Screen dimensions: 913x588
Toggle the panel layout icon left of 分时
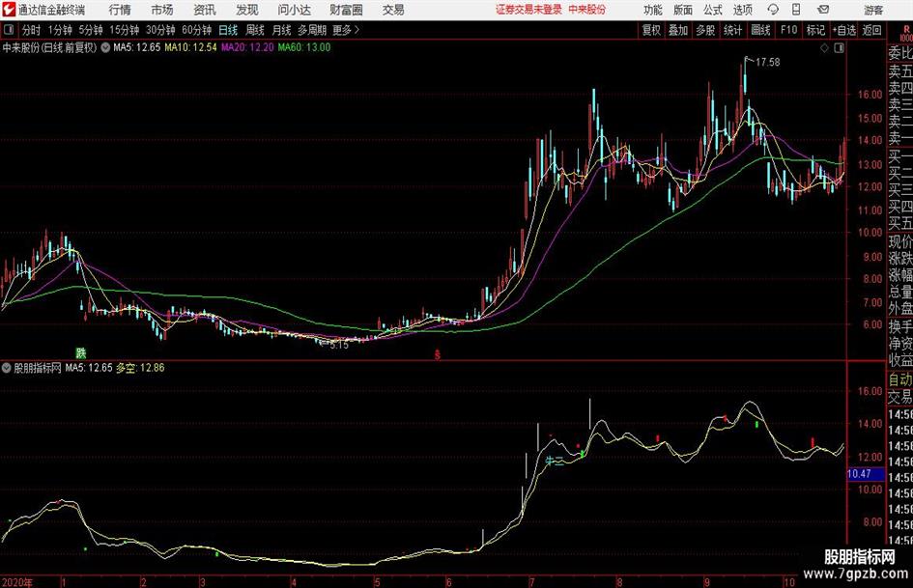pyautogui.click(x=9, y=30)
